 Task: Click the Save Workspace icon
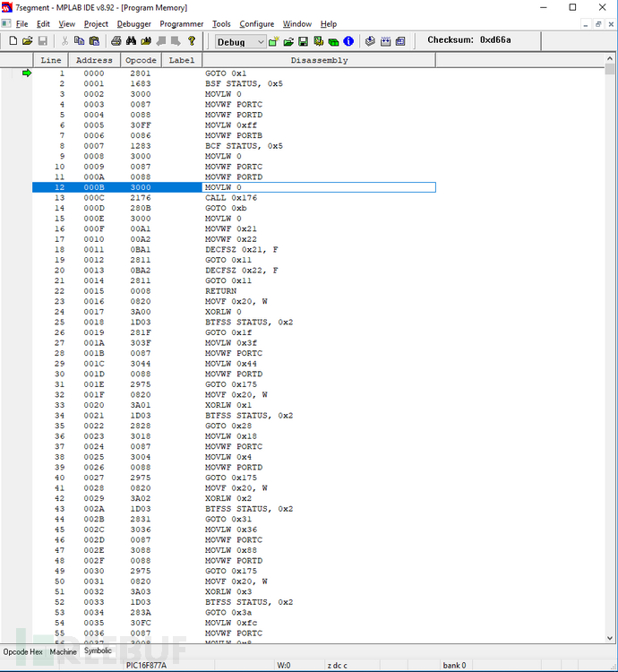[x=304, y=41]
